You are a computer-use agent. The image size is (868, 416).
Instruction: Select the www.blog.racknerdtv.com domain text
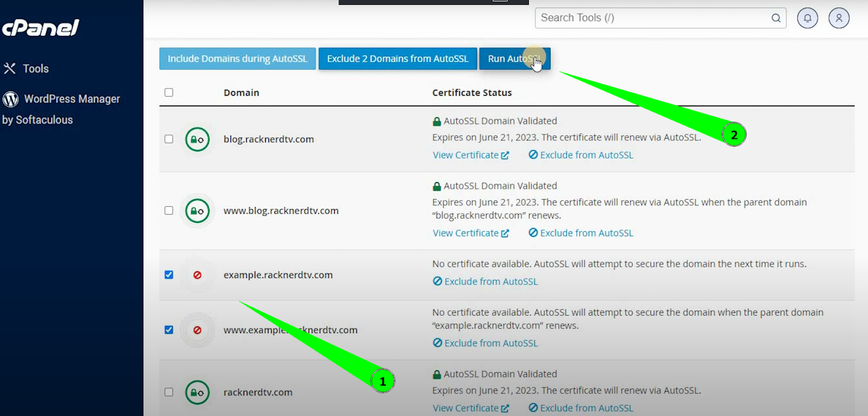point(281,211)
